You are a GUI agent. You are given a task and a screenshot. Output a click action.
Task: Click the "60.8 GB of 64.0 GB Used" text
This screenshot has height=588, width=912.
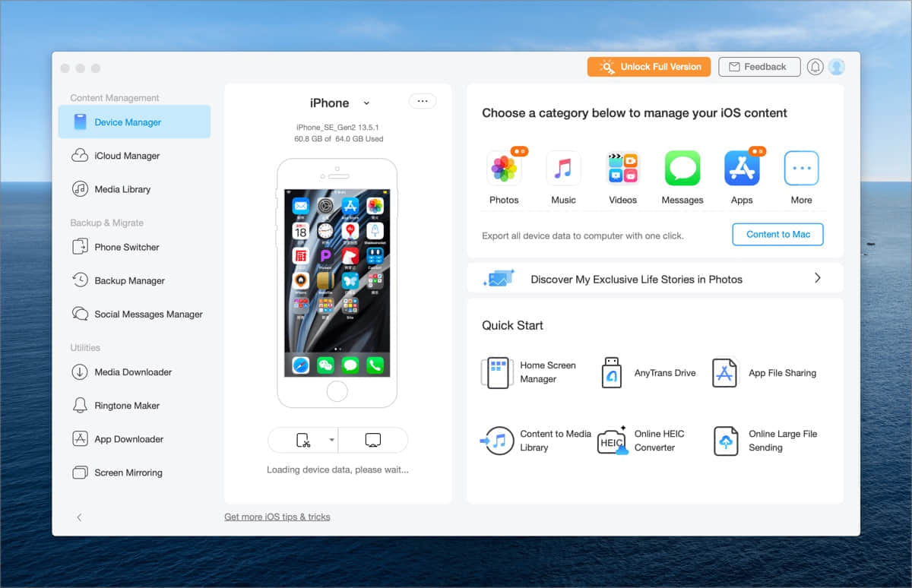click(339, 139)
